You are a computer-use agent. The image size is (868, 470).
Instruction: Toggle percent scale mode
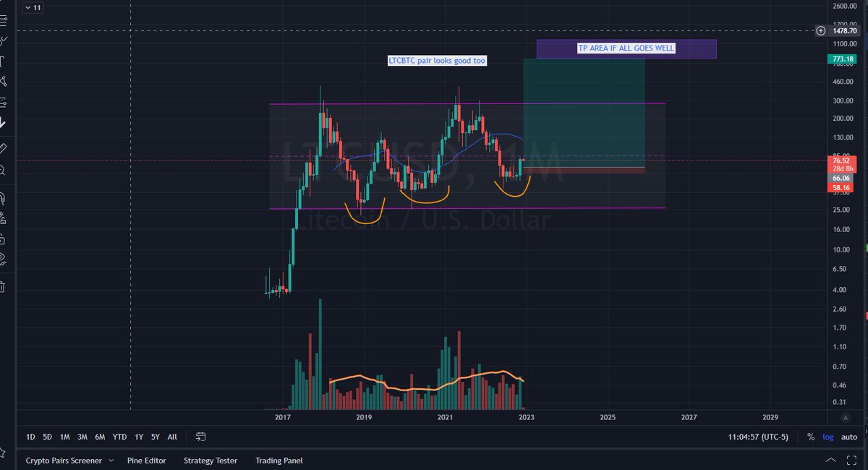[x=811, y=437]
